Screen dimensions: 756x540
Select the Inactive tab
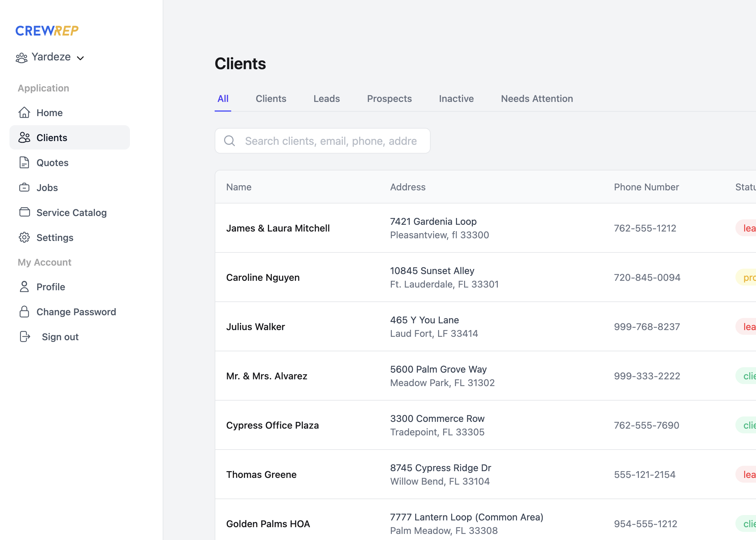(x=456, y=99)
